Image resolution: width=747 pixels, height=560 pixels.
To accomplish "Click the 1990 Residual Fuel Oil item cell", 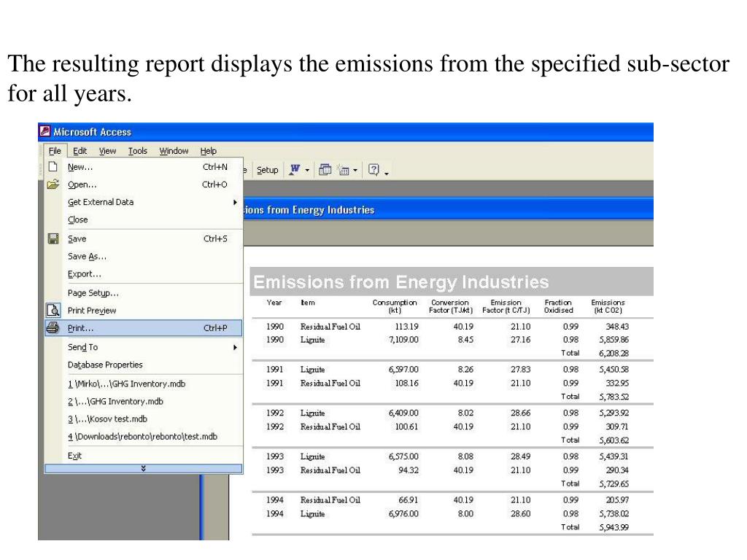I will click(x=330, y=327).
